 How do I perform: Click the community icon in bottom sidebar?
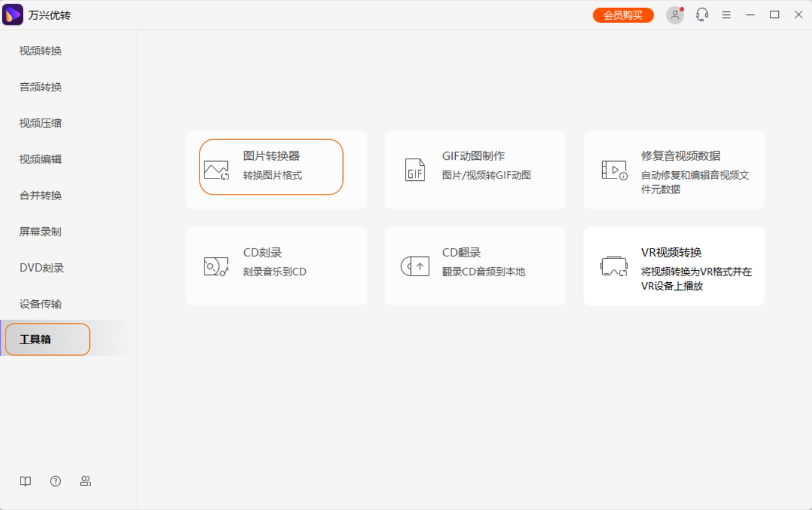[x=86, y=481]
